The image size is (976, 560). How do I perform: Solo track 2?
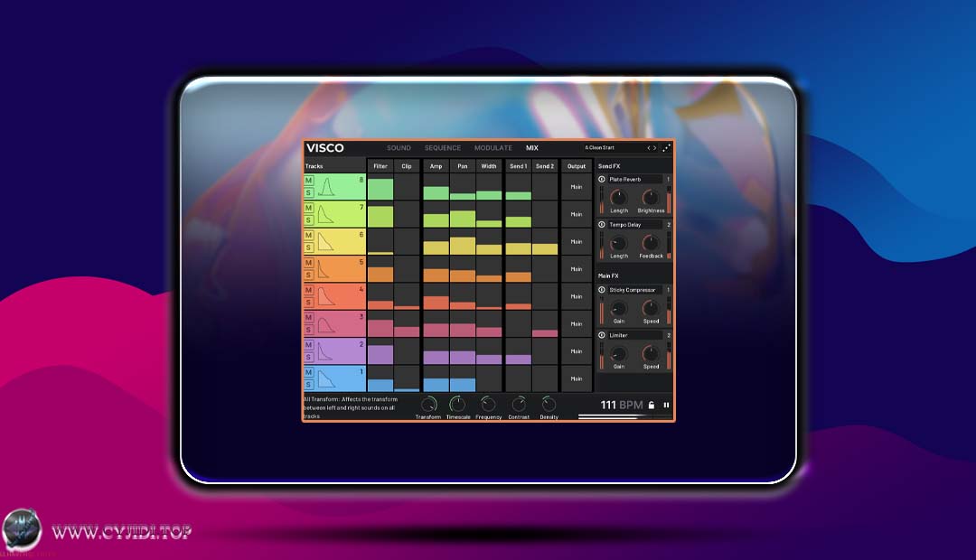click(x=309, y=357)
